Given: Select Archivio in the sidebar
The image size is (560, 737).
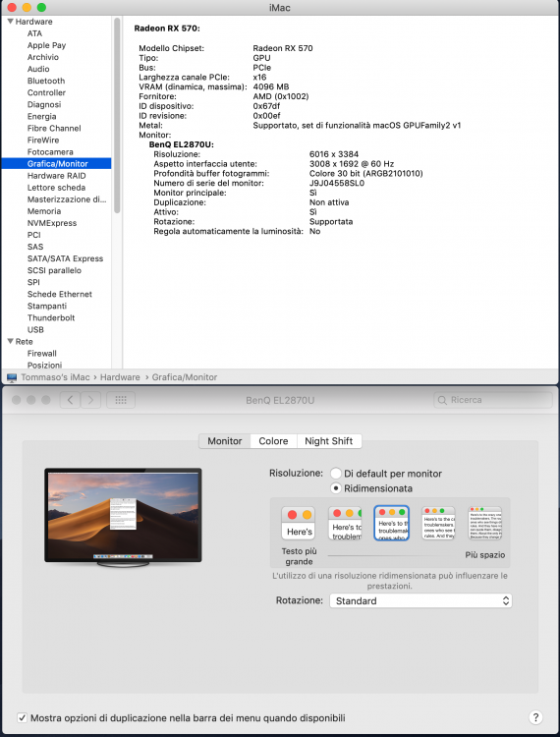Looking at the screenshot, I should pyautogui.click(x=43, y=57).
